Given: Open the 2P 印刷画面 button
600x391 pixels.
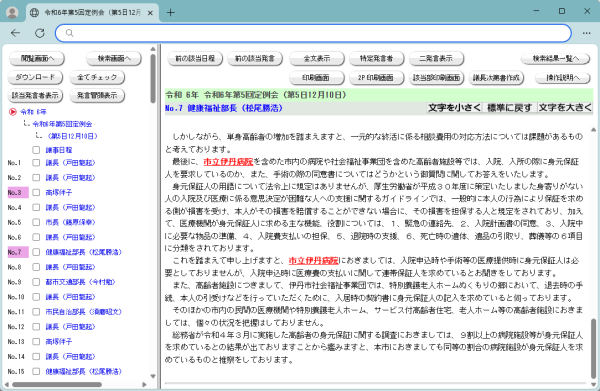Looking at the screenshot, I should tap(377, 78).
